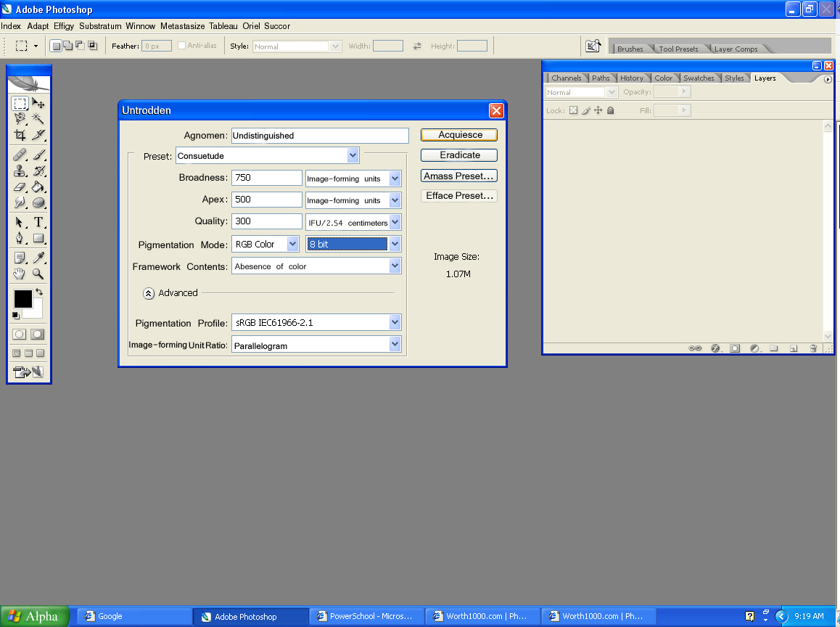Select the Pen tool

(20, 238)
